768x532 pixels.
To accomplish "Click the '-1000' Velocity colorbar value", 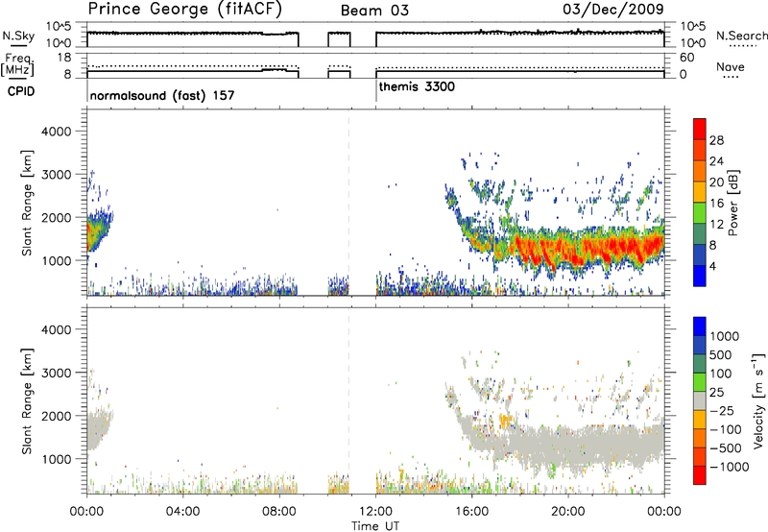I will [730, 467].
